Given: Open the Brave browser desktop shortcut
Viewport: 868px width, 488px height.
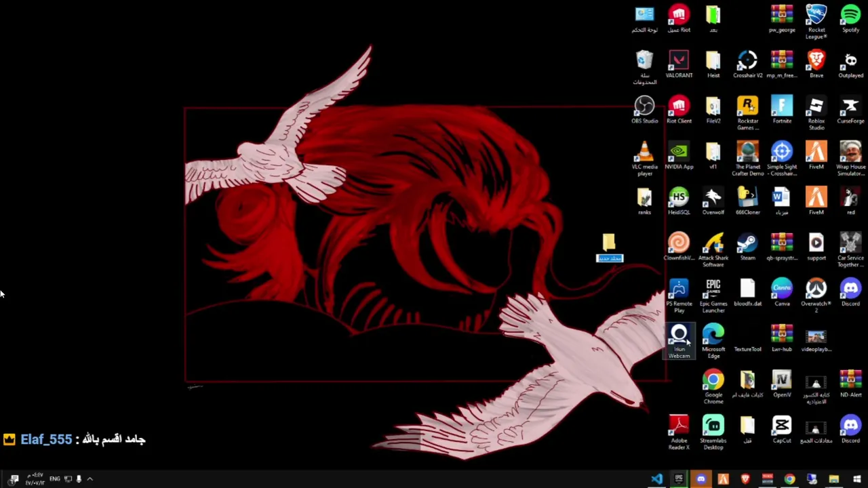Looking at the screenshot, I should tap(816, 65).
